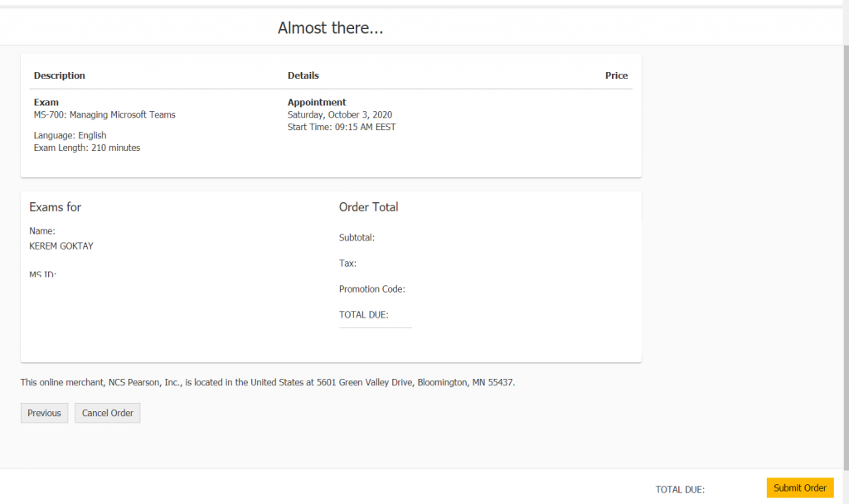Click the MS-700: Managing Microsoft Teams exam name
This screenshot has height=504, width=849.
tap(104, 115)
